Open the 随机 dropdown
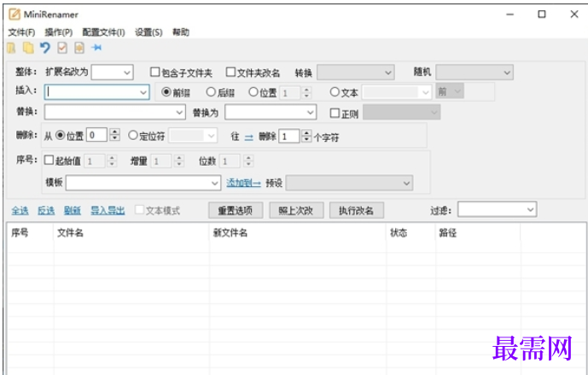The image size is (588, 375). coord(474,72)
